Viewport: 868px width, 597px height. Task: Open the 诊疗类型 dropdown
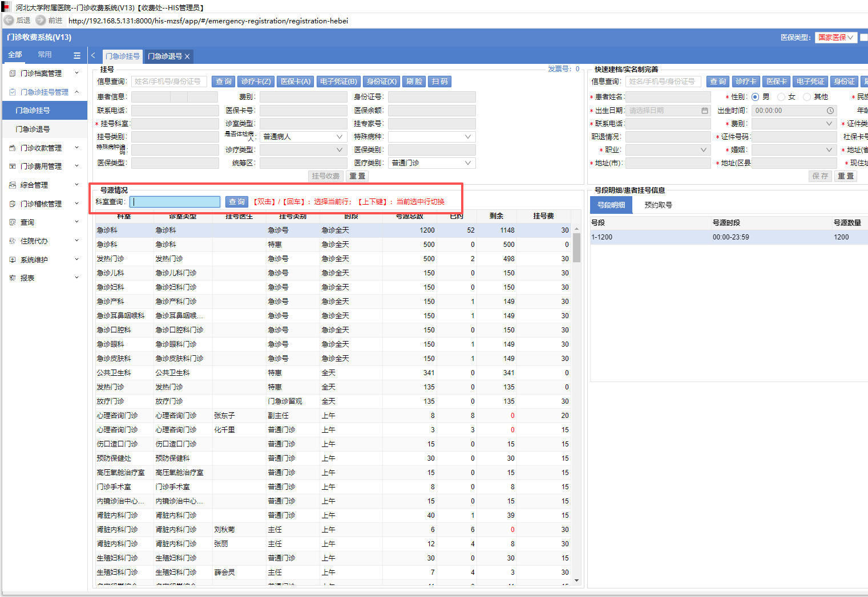point(303,150)
